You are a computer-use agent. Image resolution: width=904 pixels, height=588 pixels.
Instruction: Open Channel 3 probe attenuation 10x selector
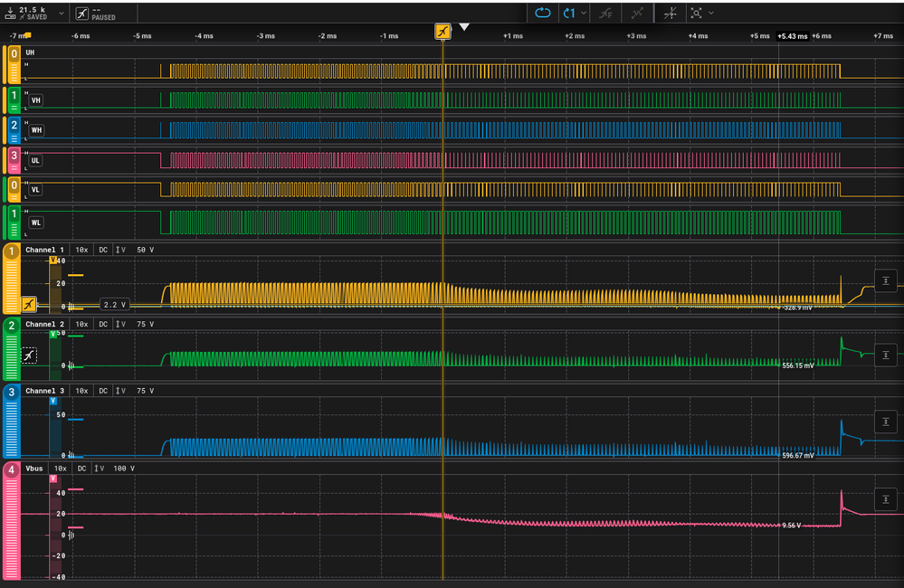81,391
